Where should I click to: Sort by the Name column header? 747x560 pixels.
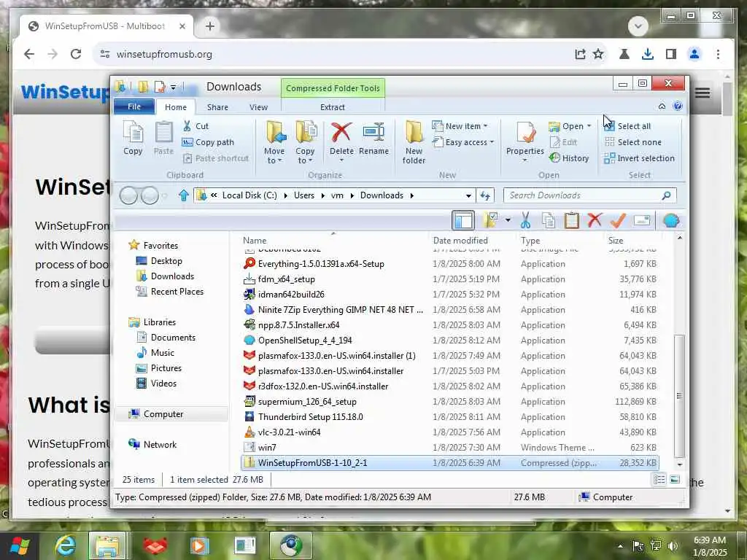tap(255, 241)
